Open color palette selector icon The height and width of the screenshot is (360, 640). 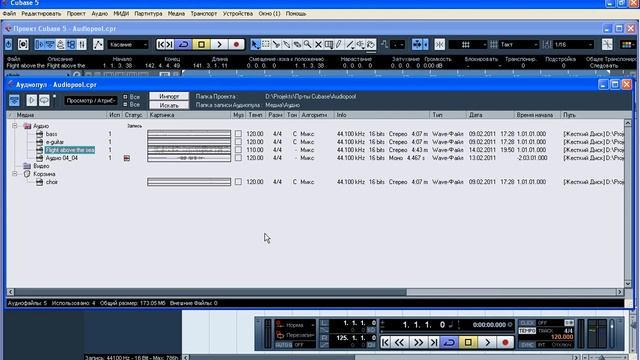(628, 44)
